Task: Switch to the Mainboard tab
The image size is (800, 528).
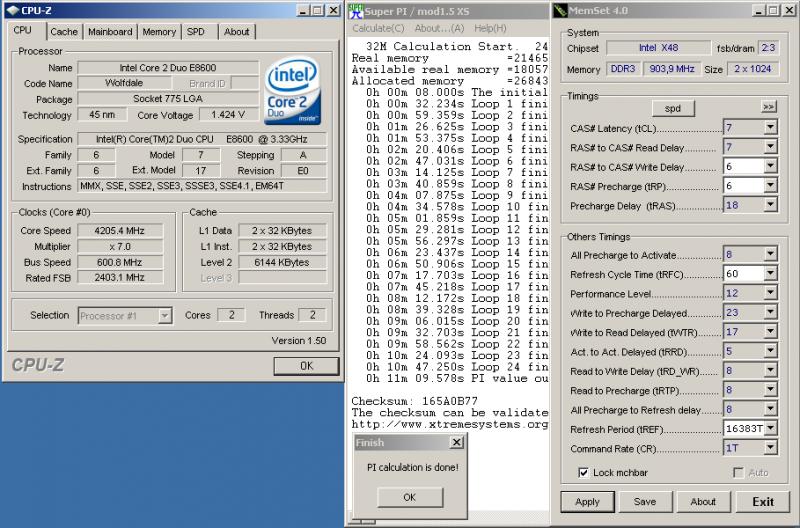Action: (110, 32)
